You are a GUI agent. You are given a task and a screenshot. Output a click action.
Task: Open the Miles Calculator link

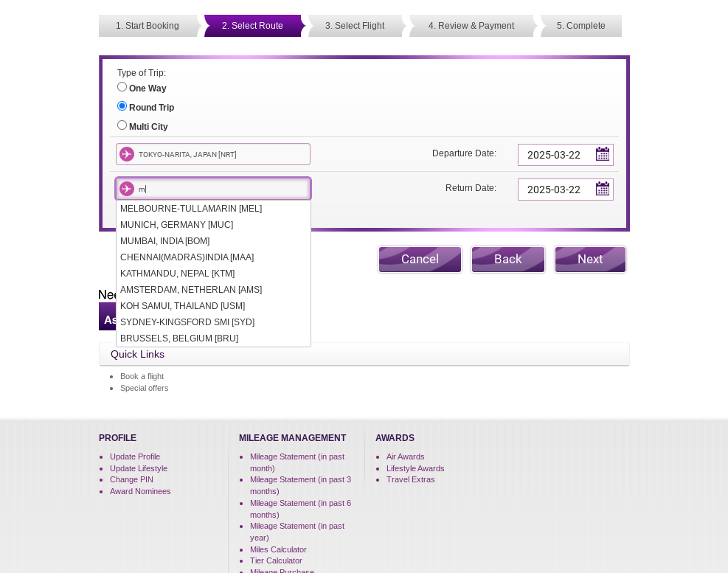pyautogui.click(x=278, y=549)
